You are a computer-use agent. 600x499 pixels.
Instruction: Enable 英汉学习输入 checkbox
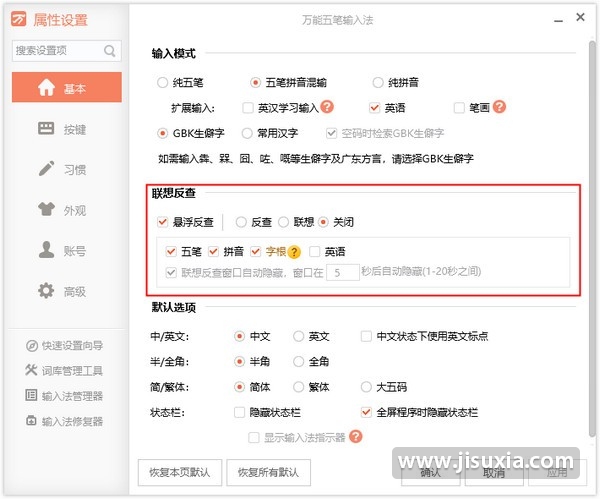(248, 108)
